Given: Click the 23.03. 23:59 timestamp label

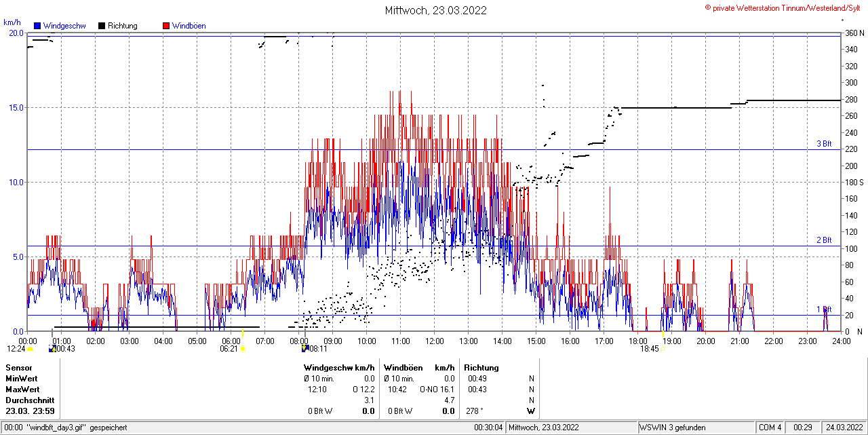Looking at the screenshot, I should [x=31, y=411].
